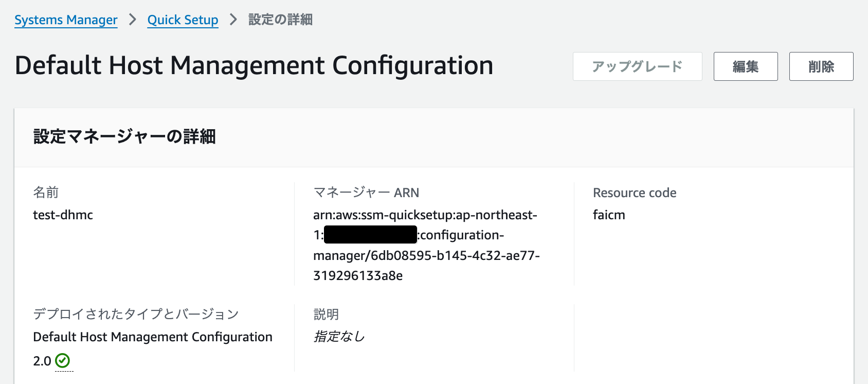
Task: Click the 説明 label
Action: point(326,314)
